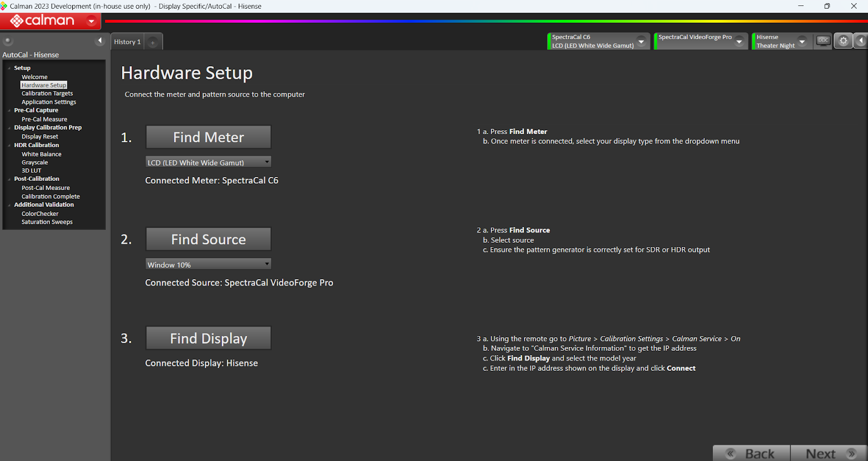Select the Additional Validation section heading
The width and height of the screenshot is (868, 461).
44,205
